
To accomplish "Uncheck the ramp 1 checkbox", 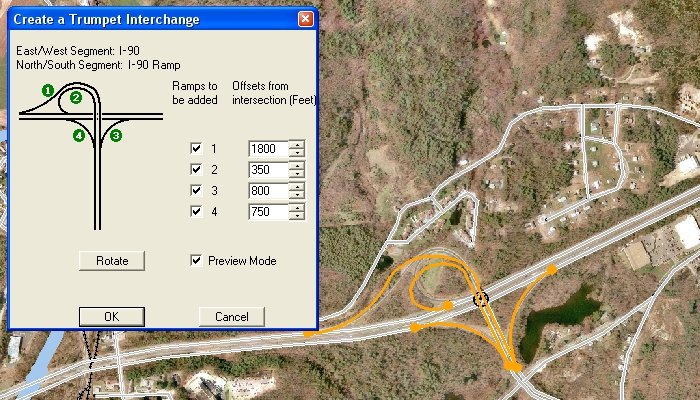I will click(x=196, y=149).
